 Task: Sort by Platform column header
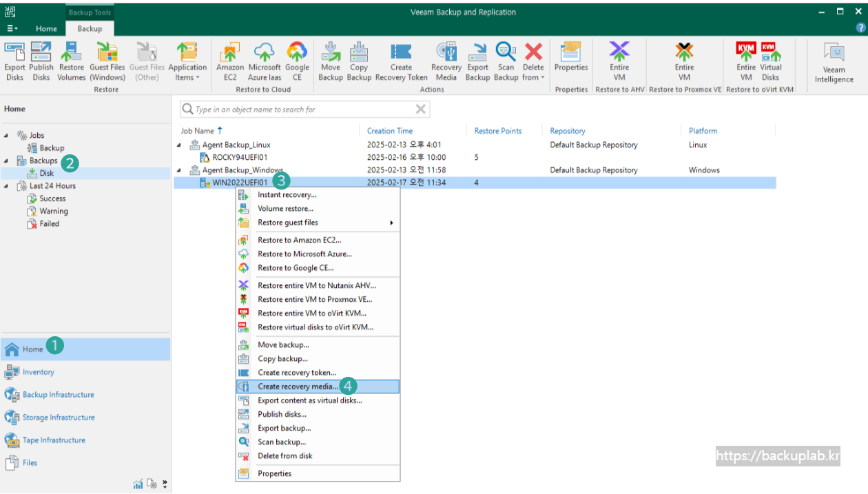(x=703, y=131)
